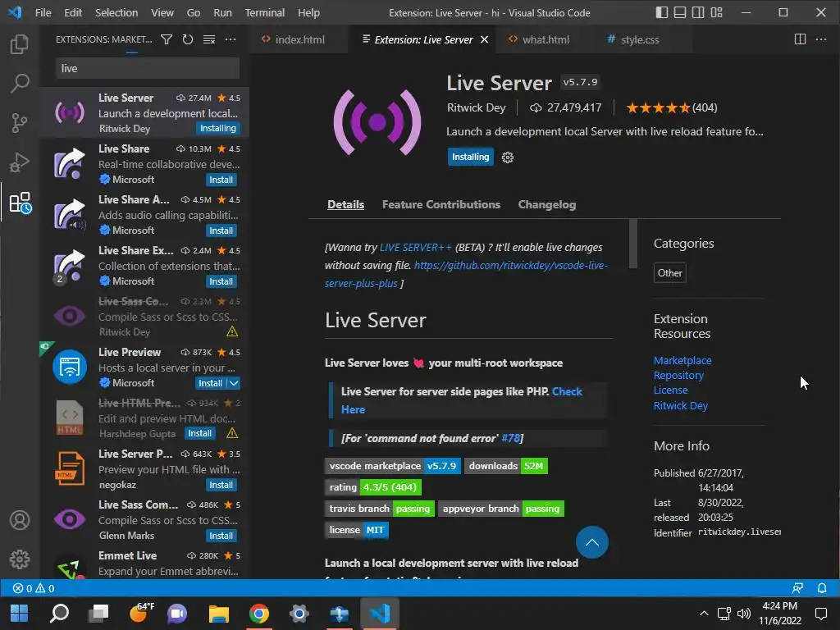840x630 pixels.
Task: Open the File menu
Action: click(43, 12)
